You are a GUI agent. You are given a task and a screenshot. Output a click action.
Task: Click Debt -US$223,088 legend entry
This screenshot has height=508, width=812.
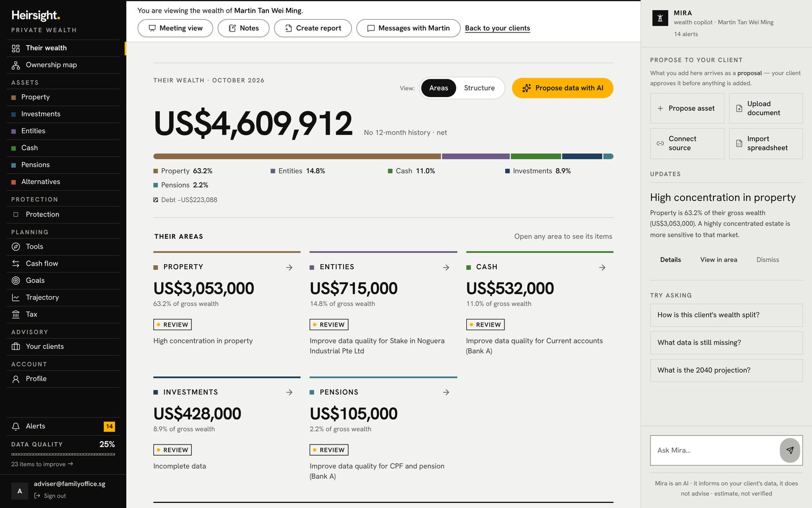coord(185,200)
